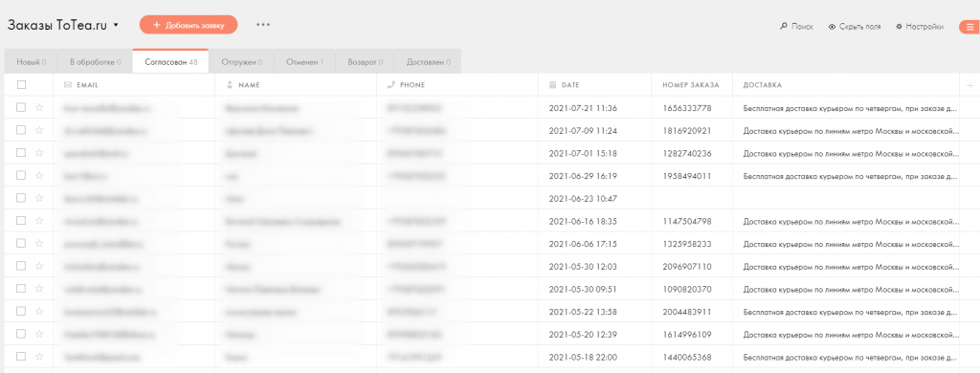The image size is (980, 373).
Task: Expand the Заказы ToTea.ru title dropdown
Action: click(116, 26)
